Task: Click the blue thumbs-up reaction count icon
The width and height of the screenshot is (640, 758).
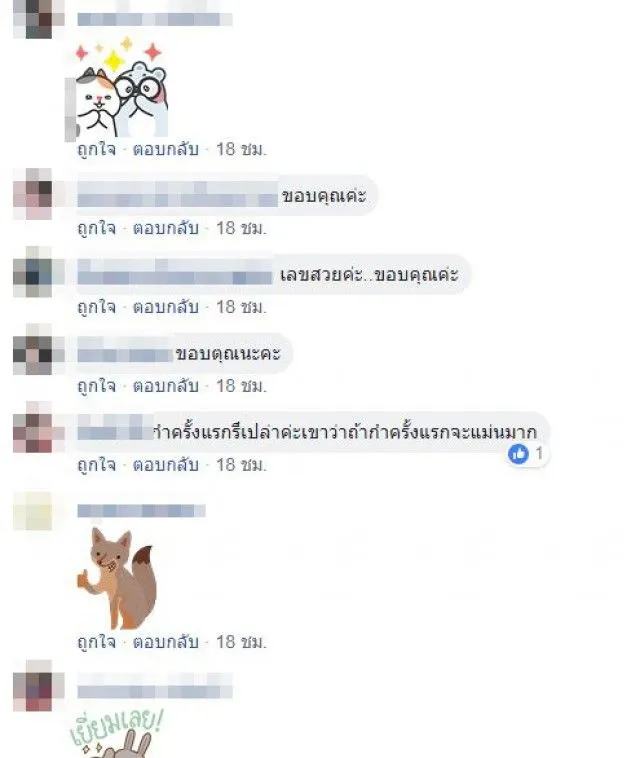Action: 518,454
